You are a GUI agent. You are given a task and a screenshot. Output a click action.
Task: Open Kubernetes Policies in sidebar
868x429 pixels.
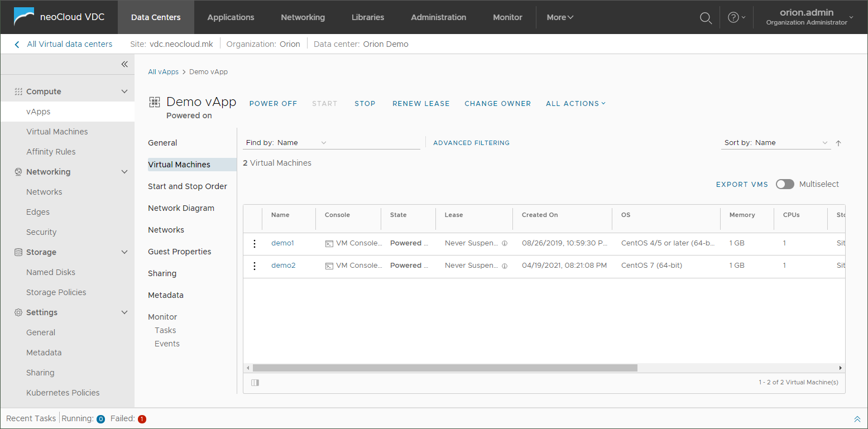[63, 393]
